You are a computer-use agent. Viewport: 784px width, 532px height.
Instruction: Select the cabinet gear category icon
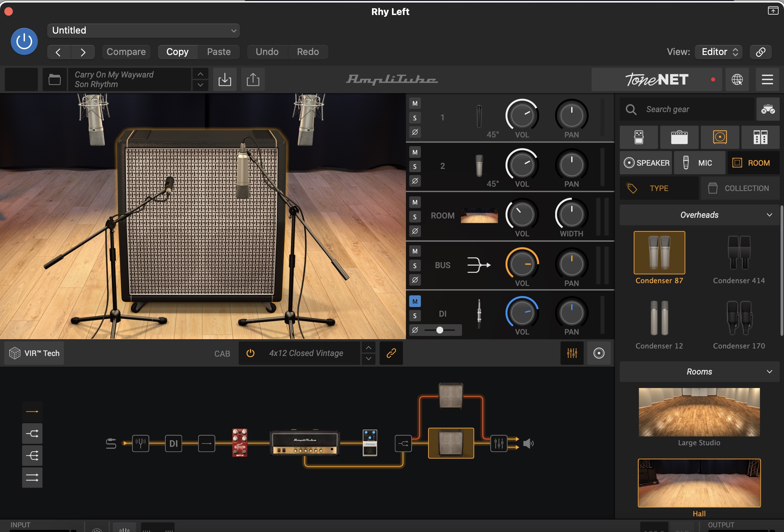[x=720, y=137]
